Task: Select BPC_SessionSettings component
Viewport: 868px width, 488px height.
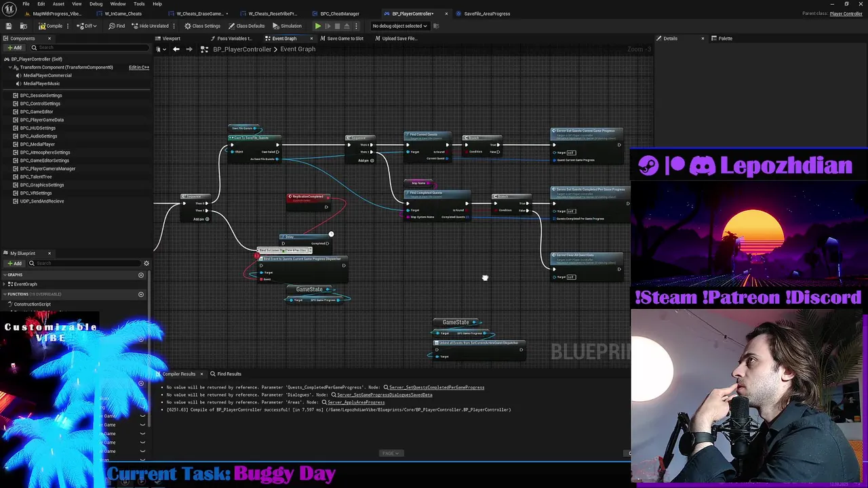Action: (x=41, y=96)
